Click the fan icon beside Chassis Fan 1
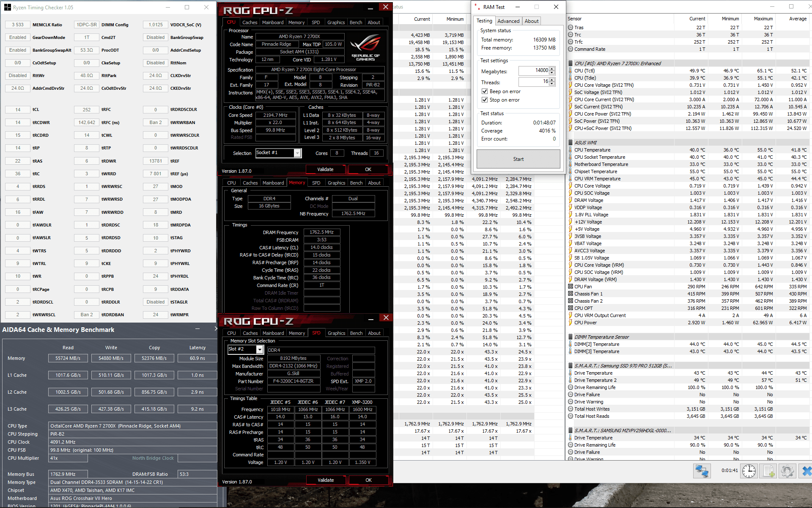812x508 pixels. coord(571,294)
